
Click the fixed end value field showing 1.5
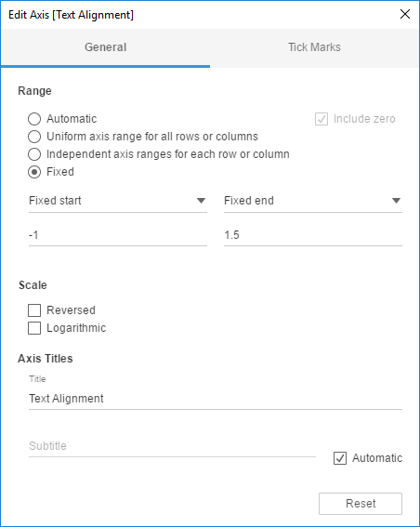coord(313,235)
